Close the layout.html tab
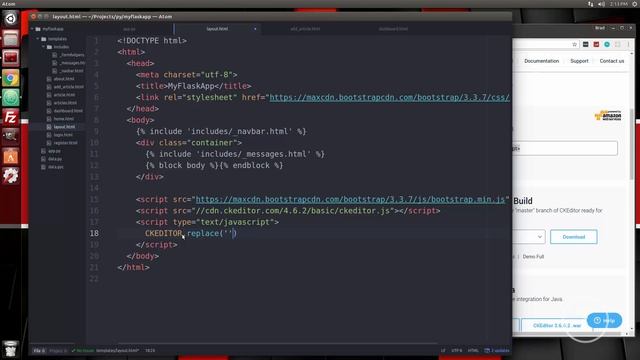This screenshot has width=640, height=360. pyautogui.click(x=255, y=29)
